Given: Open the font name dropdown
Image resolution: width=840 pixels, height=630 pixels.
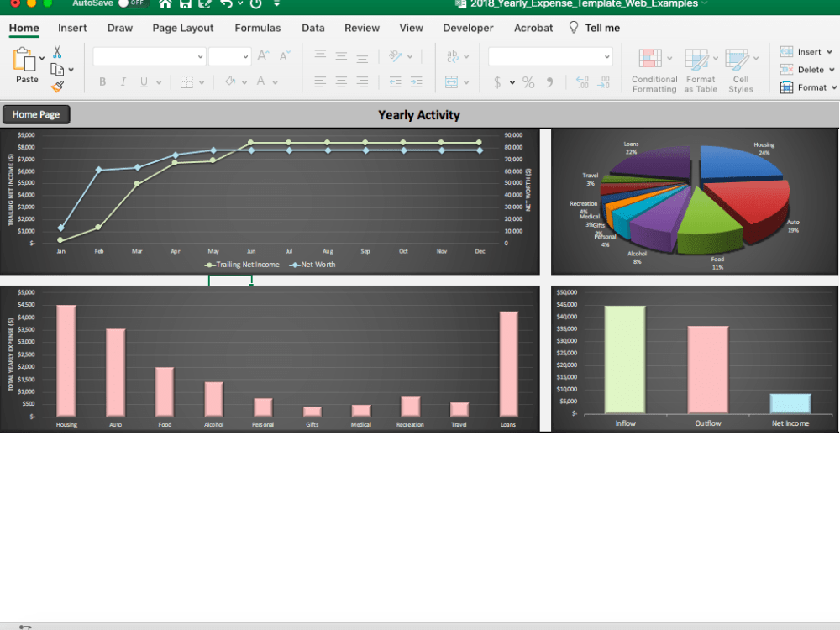Looking at the screenshot, I should (x=200, y=56).
